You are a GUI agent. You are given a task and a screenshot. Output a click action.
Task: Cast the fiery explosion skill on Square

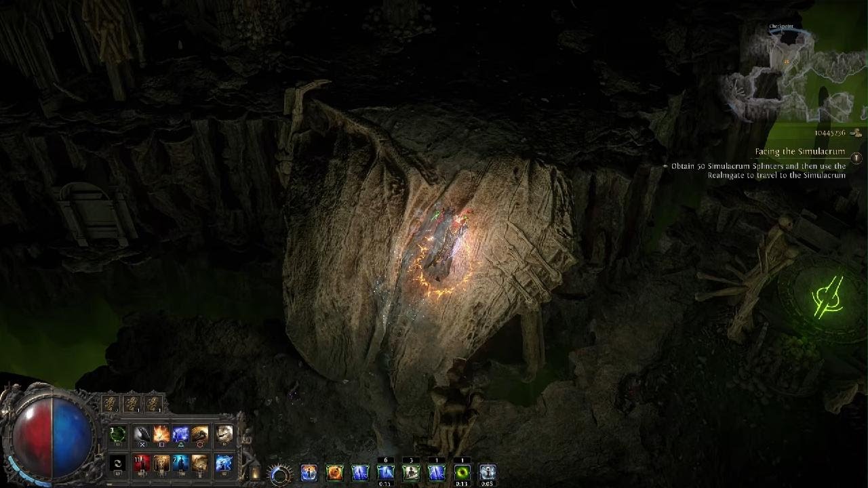(x=161, y=434)
